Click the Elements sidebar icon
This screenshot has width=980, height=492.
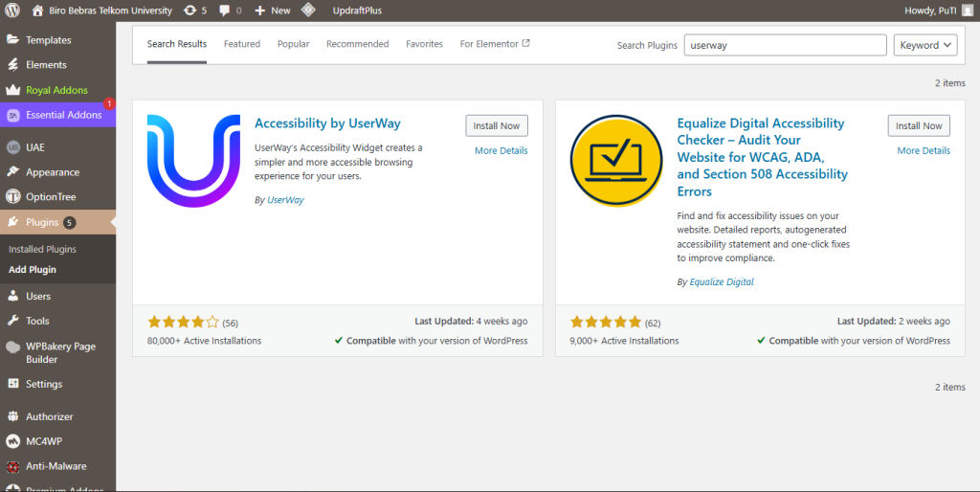pyautogui.click(x=13, y=64)
